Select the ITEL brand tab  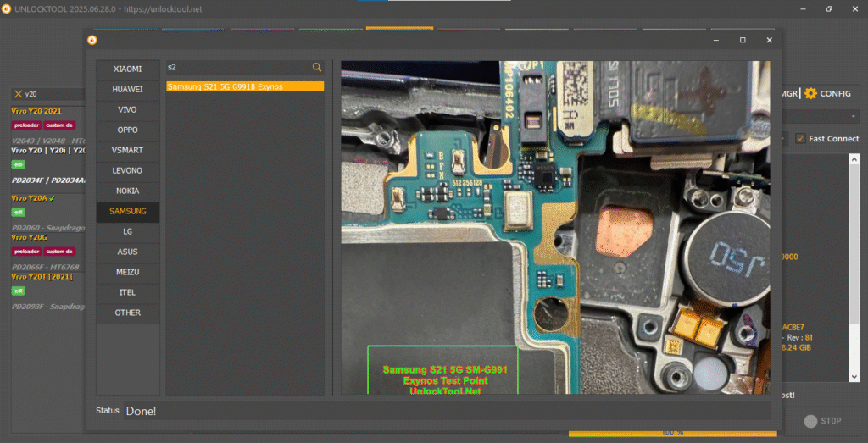coord(128,292)
